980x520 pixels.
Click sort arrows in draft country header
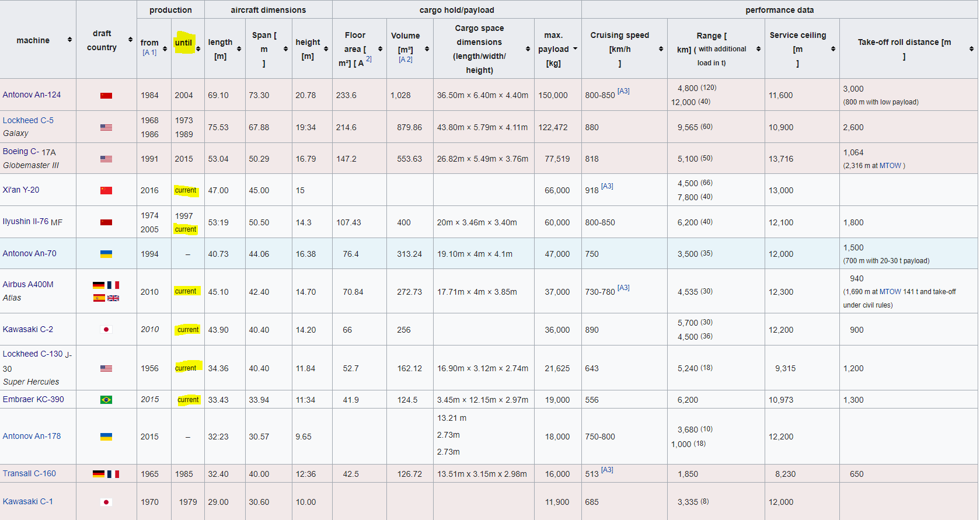click(130, 40)
